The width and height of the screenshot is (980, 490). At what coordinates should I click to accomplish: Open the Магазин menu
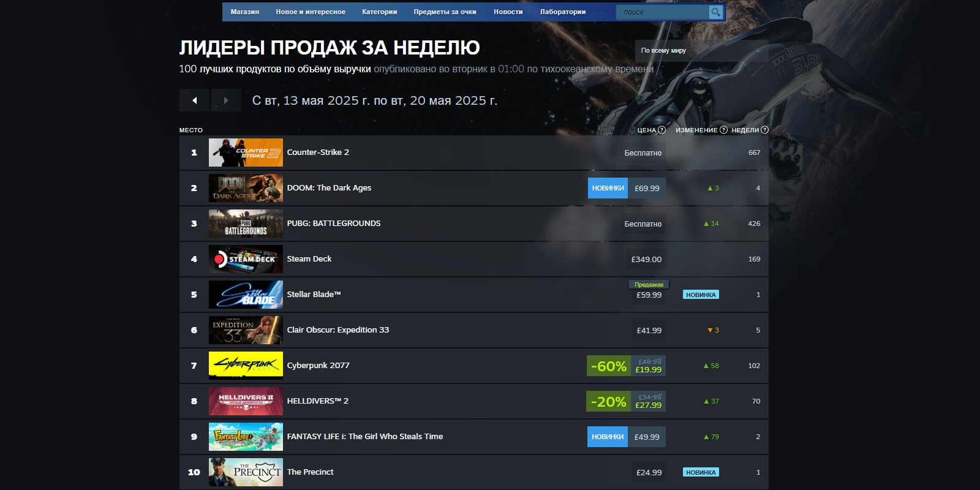click(x=245, y=12)
